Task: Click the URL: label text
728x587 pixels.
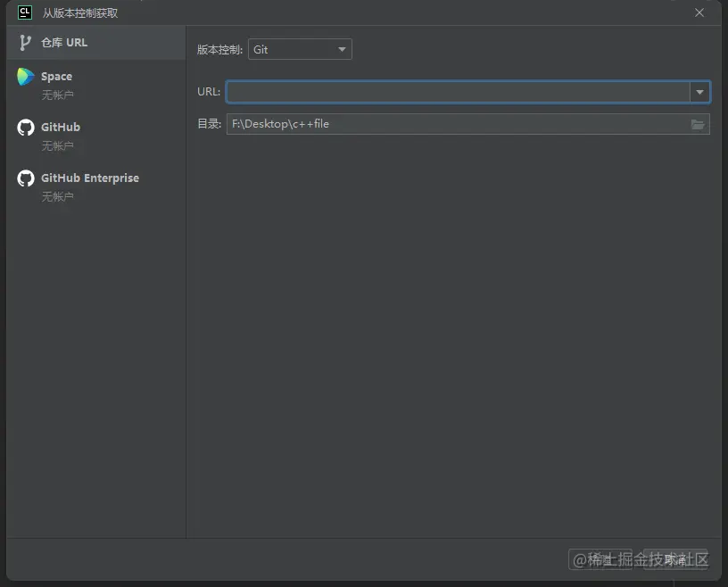Action: (209, 92)
